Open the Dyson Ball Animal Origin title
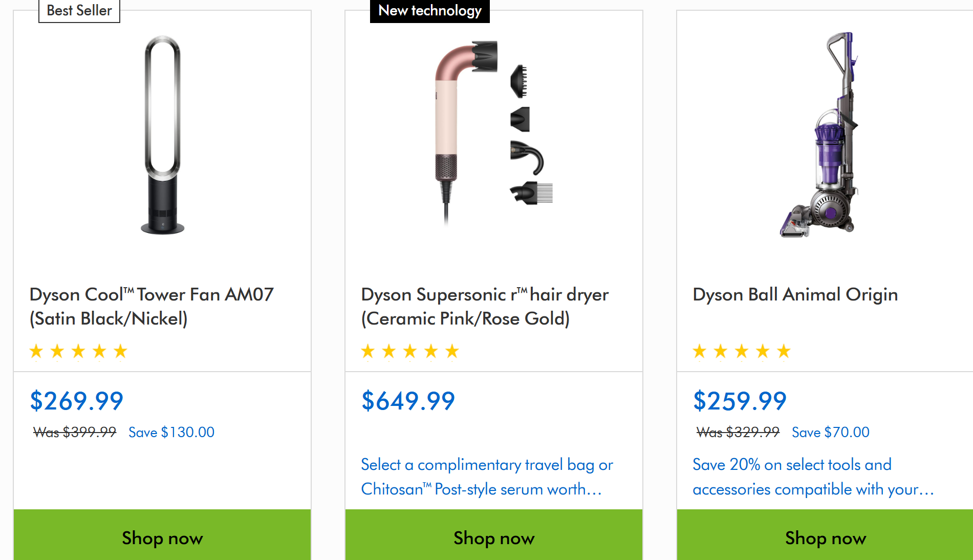 pos(795,295)
